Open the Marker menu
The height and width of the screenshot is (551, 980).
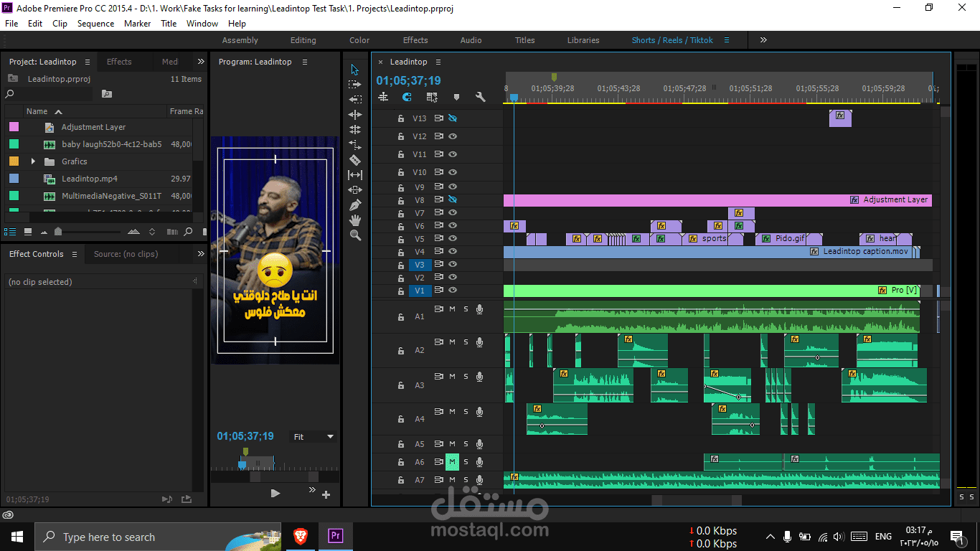pos(137,24)
